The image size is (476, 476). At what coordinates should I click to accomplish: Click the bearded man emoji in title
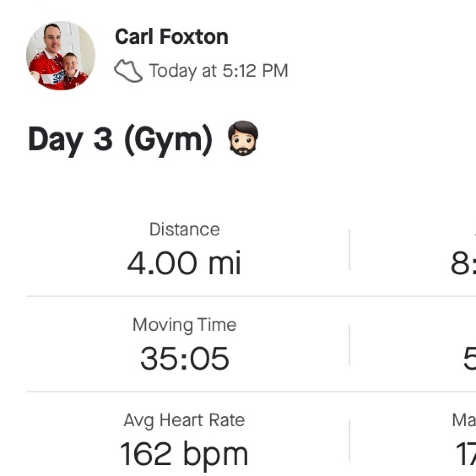pyautogui.click(x=243, y=139)
